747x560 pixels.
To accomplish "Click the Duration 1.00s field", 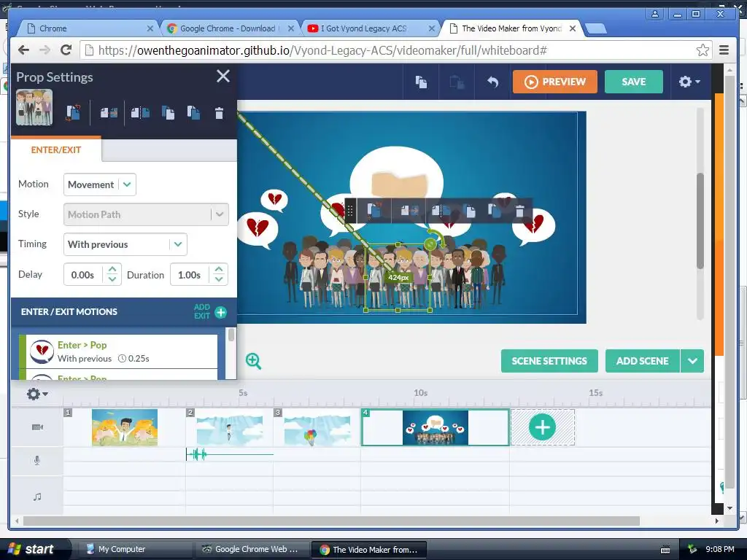I will [x=190, y=275].
